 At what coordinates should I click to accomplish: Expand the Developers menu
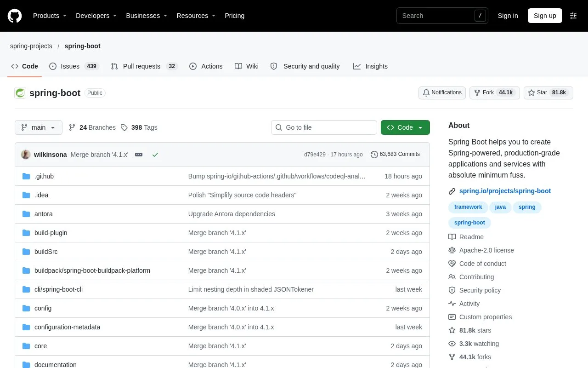pyautogui.click(x=96, y=16)
